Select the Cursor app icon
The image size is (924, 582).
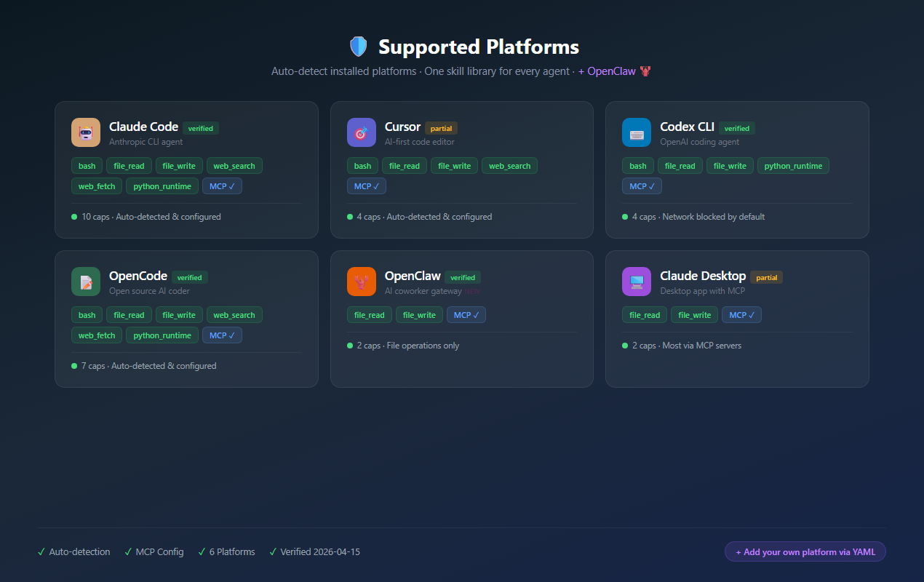pos(361,132)
